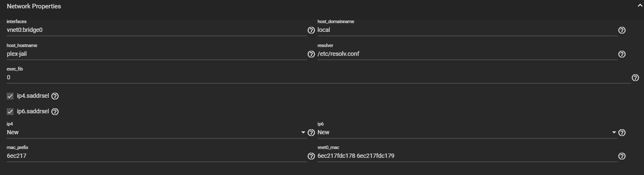This screenshot has width=644, height=175.
Task: Focus the host_hostname field plex-jail
Action: tap(157, 54)
